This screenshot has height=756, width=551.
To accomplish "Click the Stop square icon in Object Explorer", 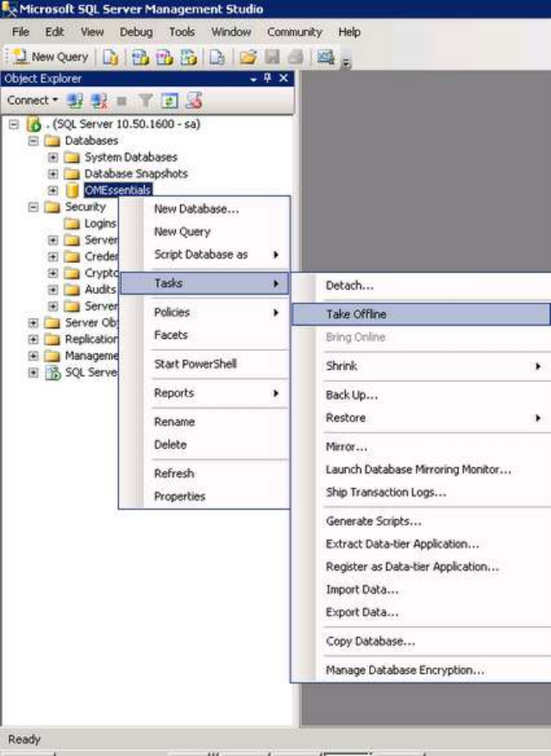I will pyautogui.click(x=122, y=101).
